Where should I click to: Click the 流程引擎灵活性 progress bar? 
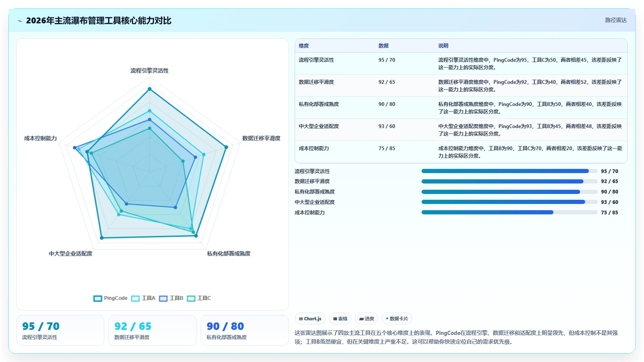point(509,171)
